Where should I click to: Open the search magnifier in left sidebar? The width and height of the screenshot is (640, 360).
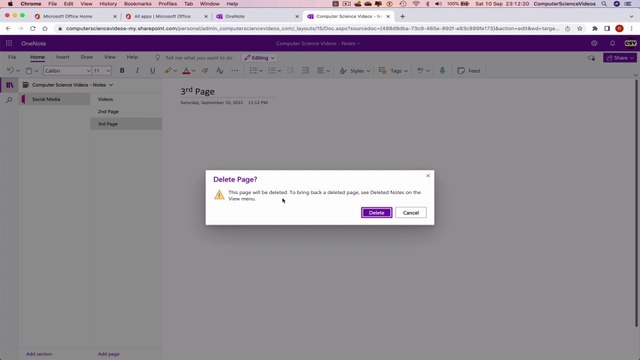9,100
